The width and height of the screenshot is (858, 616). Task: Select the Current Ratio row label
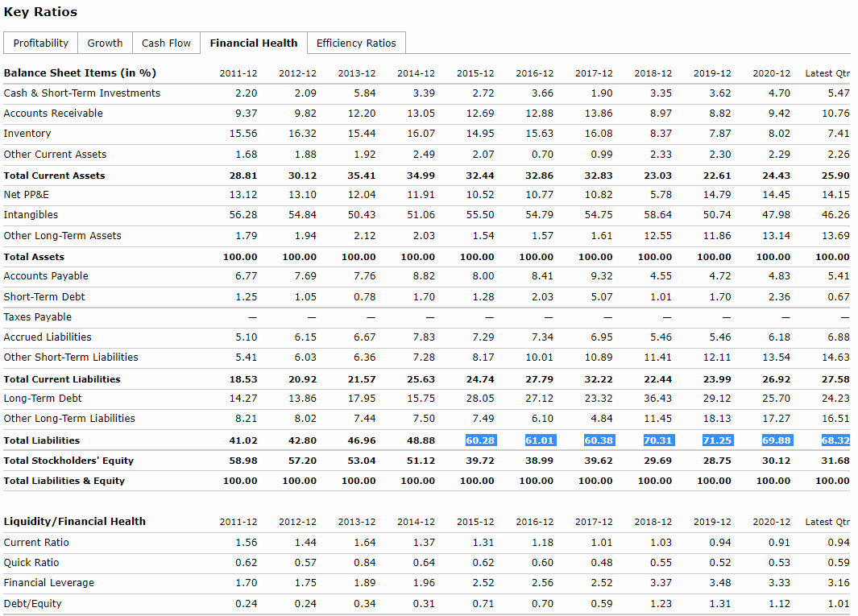tap(36, 542)
